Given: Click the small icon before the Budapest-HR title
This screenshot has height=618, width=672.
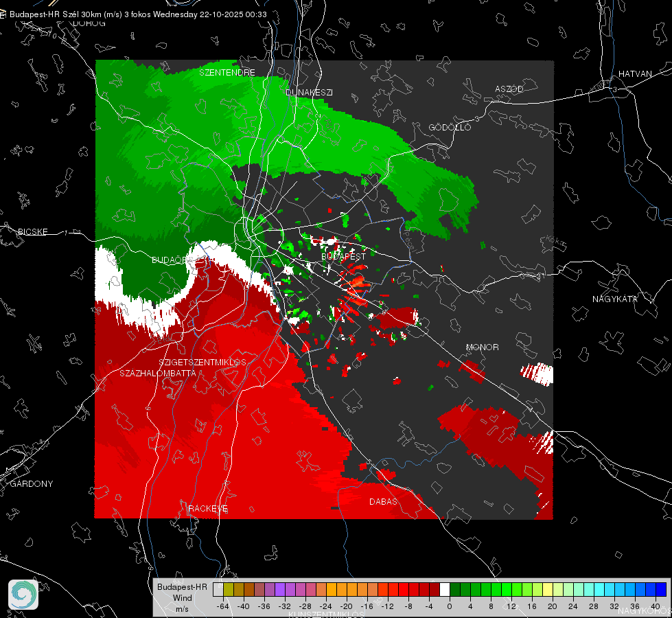Looking at the screenshot, I should pos(3,14).
